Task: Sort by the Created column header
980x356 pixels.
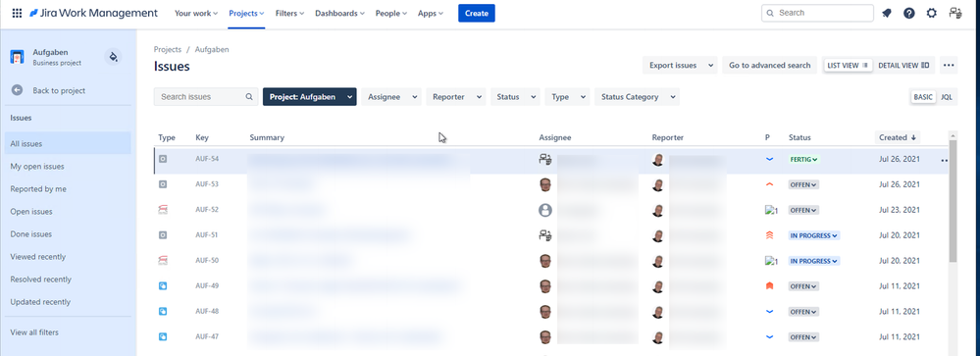Action: (x=897, y=137)
